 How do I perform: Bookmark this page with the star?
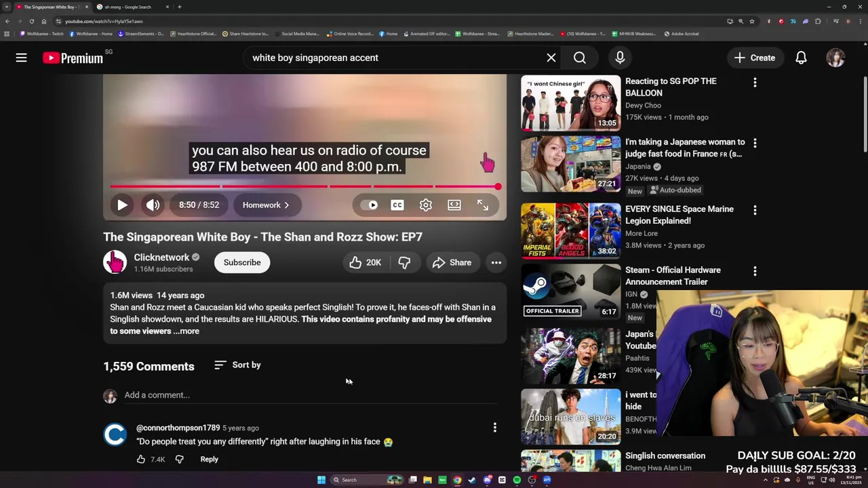[x=751, y=21]
